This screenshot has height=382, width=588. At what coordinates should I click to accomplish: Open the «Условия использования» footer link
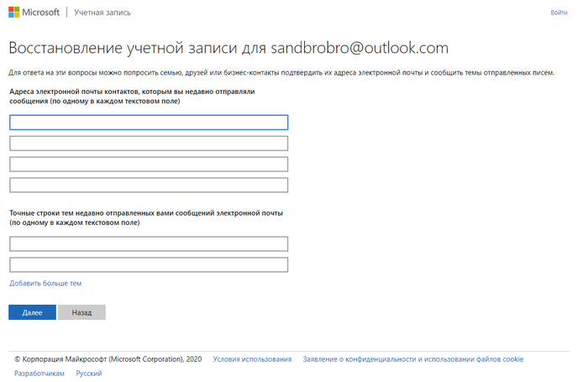[252, 359]
